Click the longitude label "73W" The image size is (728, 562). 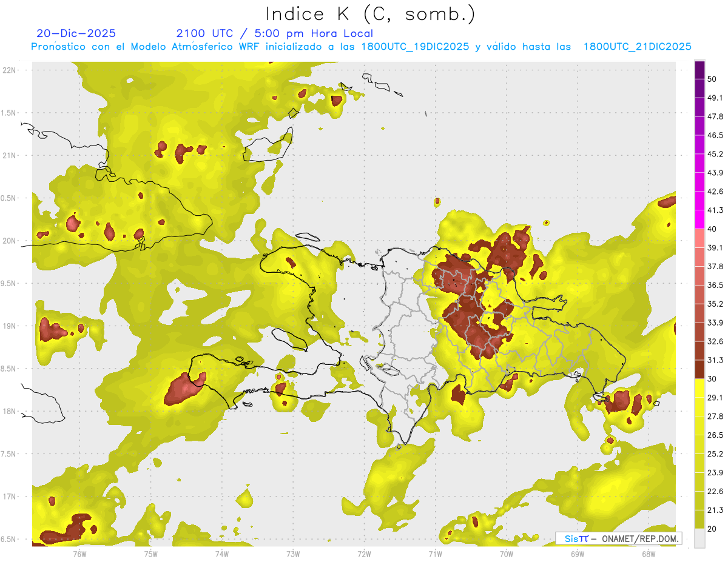tap(293, 554)
